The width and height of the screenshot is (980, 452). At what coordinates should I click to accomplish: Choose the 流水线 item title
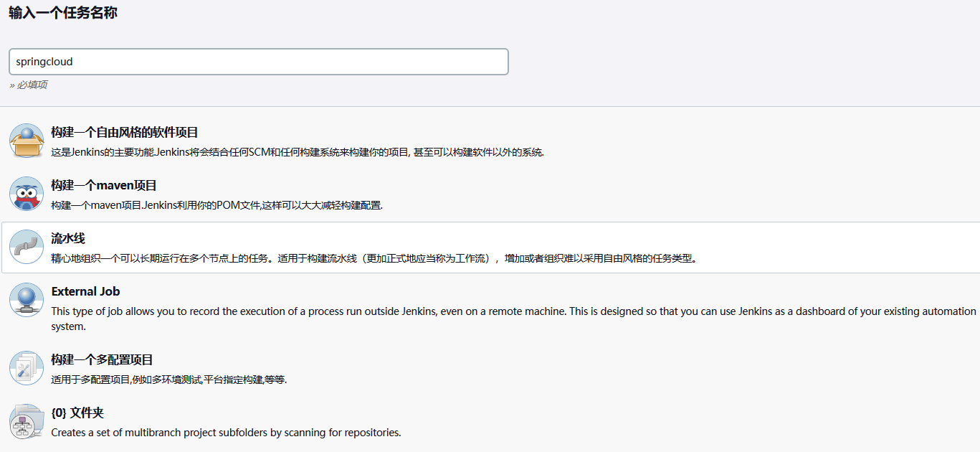(68, 239)
